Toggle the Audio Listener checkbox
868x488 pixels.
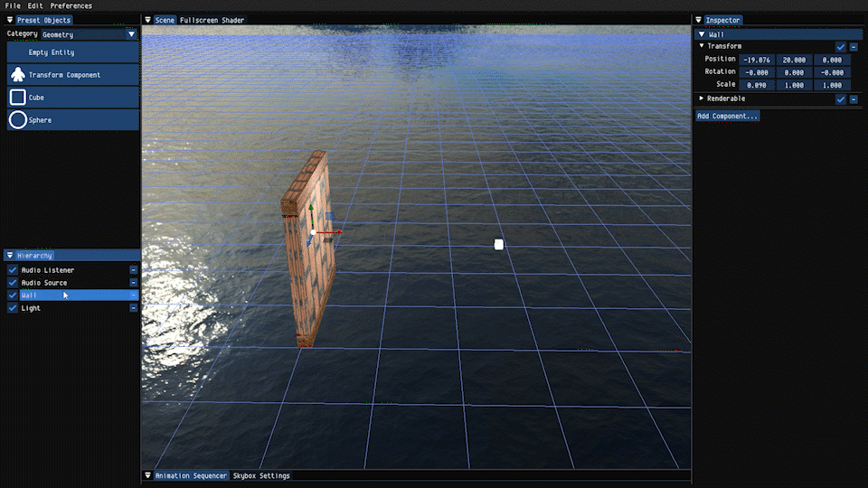[x=12, y=269]
